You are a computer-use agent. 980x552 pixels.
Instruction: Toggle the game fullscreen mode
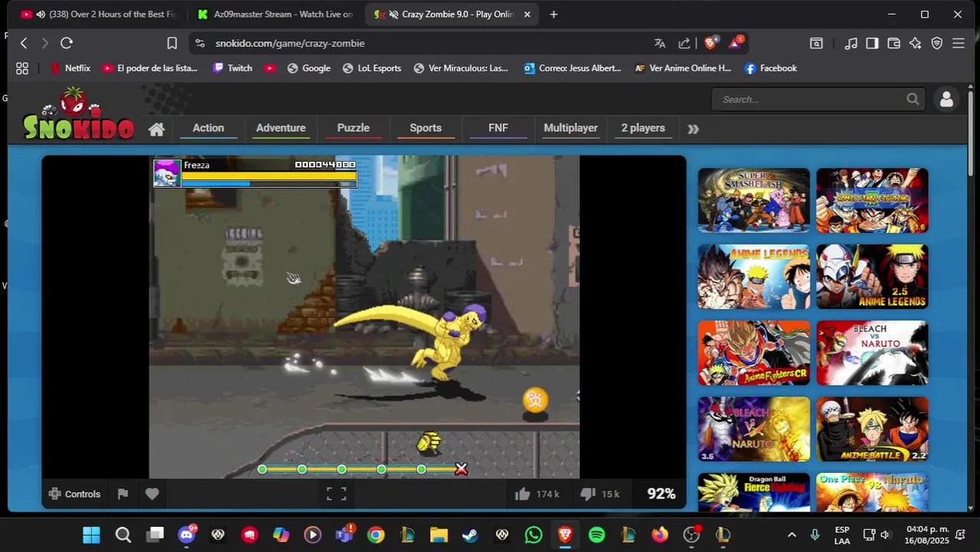[336, 494]
